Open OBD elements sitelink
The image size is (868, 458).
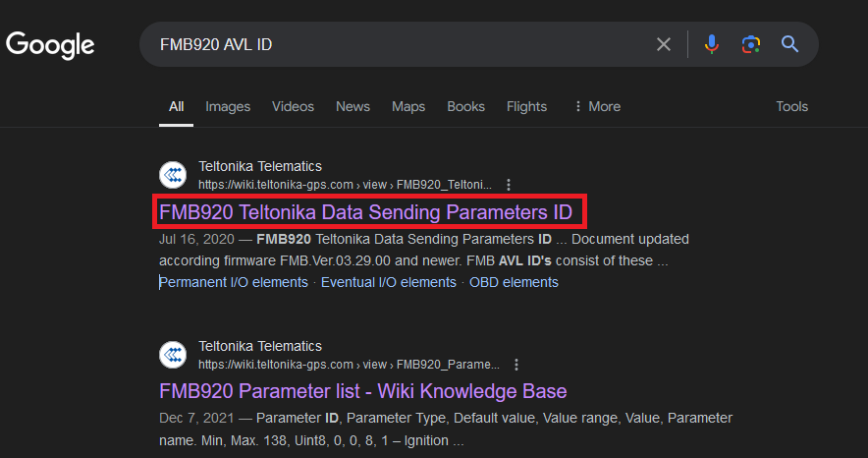point(514,282)
